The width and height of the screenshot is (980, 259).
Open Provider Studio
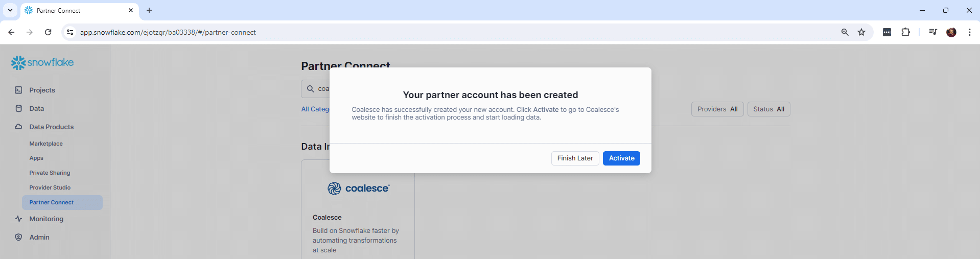point(50,187)
